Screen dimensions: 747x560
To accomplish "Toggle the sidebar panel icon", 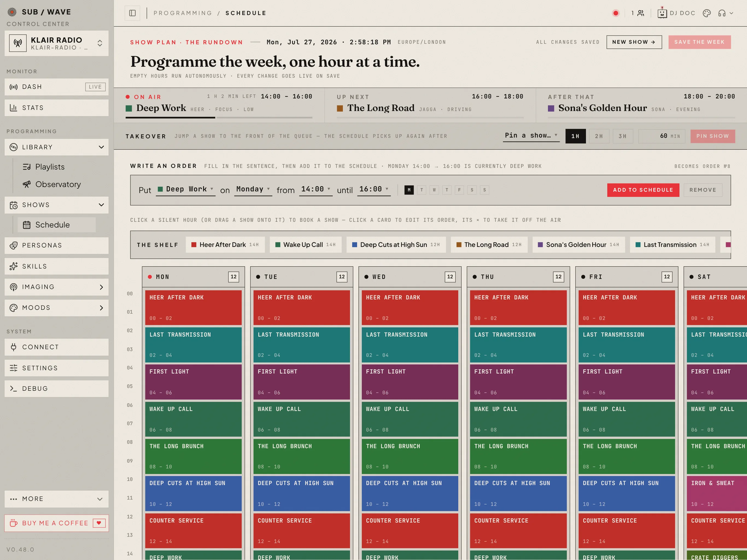I will tap(132, 13).
